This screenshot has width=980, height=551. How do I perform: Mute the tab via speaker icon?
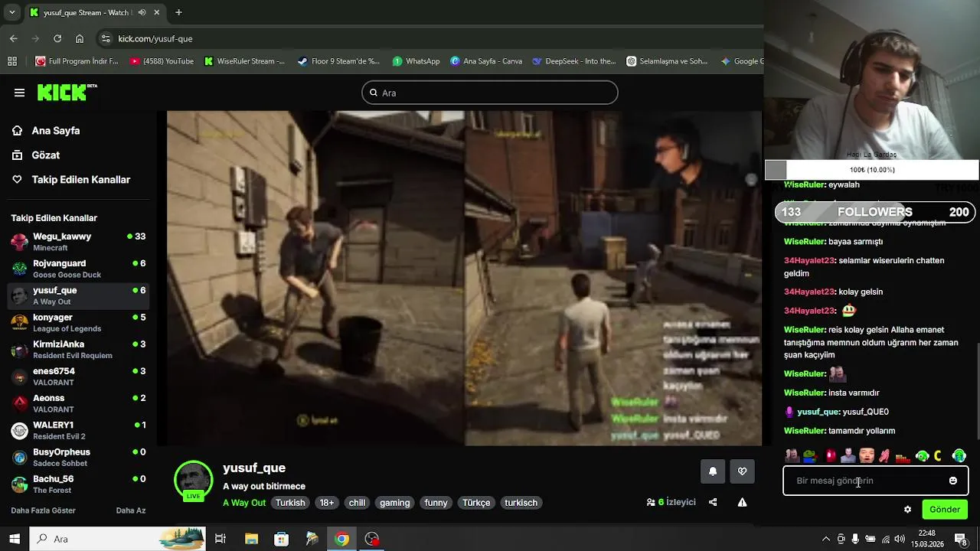tap(142, 12)
